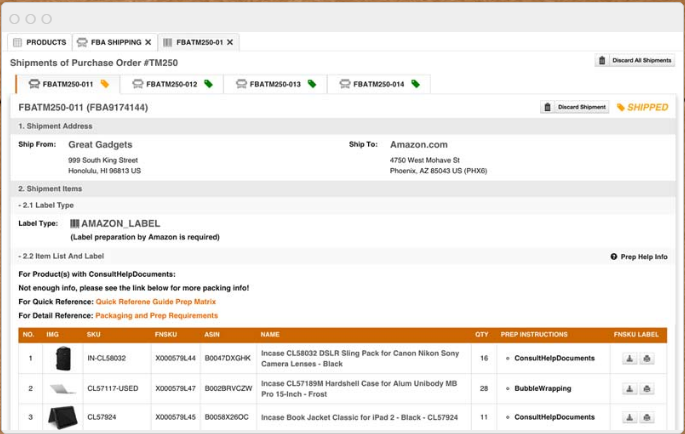This screenshot has width=685, height=434.
Task: Click the green tag icon on FBATM250-013
Action: point(312,84)
